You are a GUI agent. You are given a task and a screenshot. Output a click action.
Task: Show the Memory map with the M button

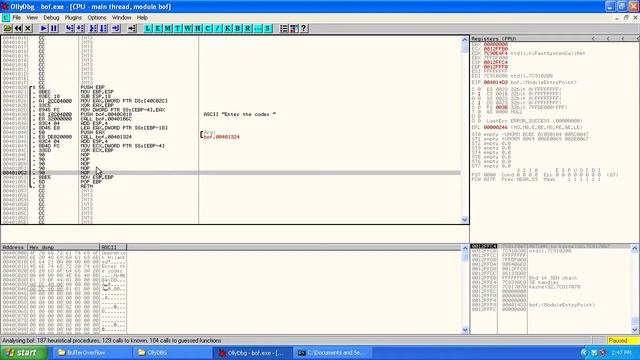(x=168, y=28)
